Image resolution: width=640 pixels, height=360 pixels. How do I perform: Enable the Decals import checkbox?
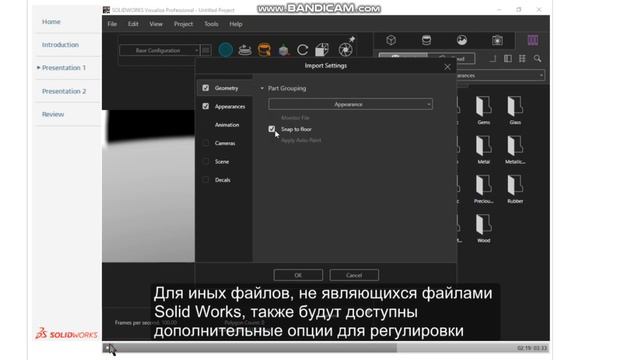pyautogui.click(x=205, y=180)
